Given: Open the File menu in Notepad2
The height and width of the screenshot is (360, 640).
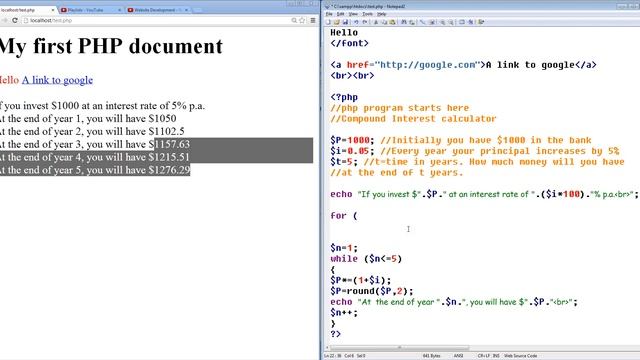Looking at the screenshot, I should click(x=329, y=14).
